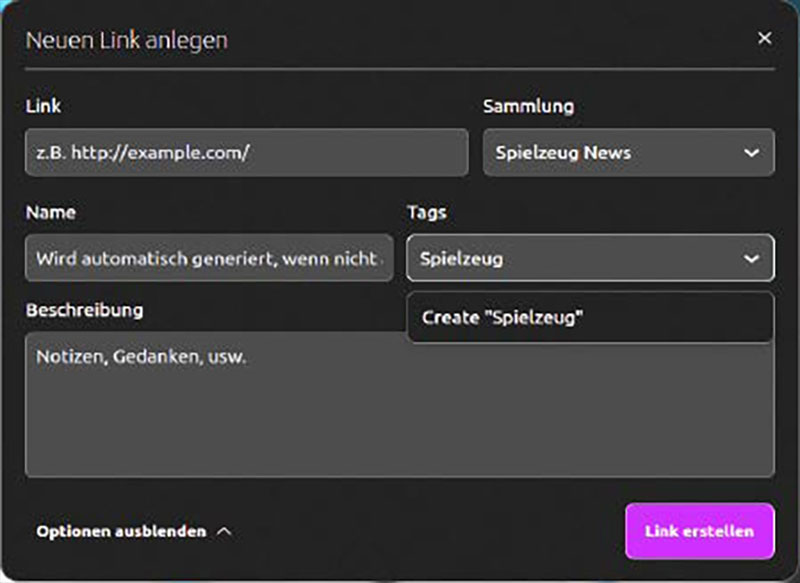Click the Optionen ausblenden text

click(x=121, y=531)
